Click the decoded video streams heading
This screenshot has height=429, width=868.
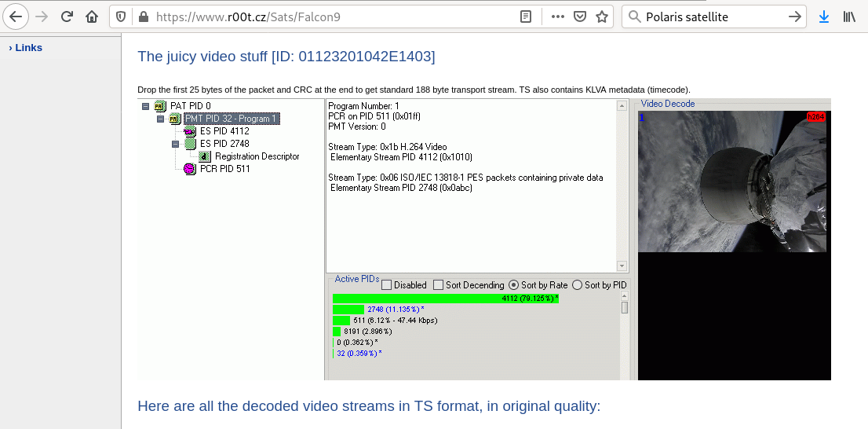369,406
